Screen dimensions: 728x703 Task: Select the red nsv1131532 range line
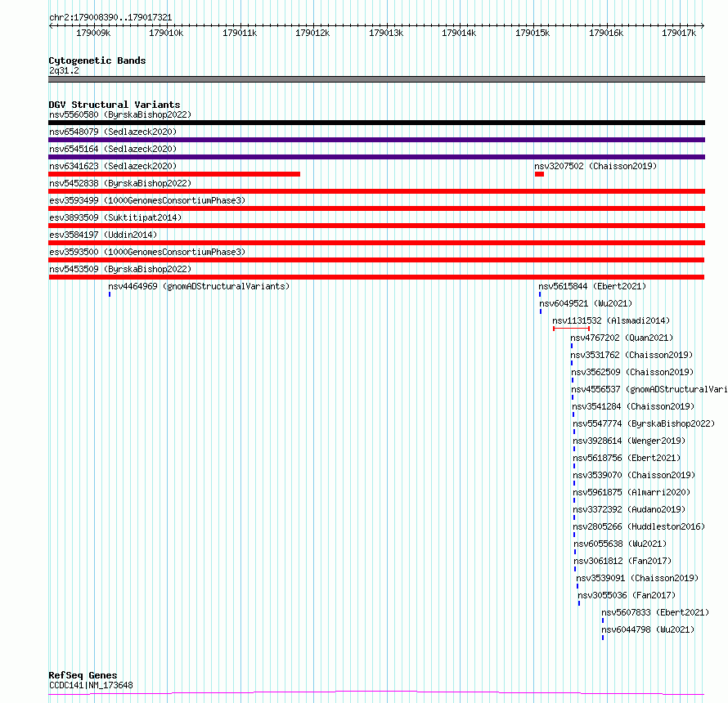click(x=572, y=329)
